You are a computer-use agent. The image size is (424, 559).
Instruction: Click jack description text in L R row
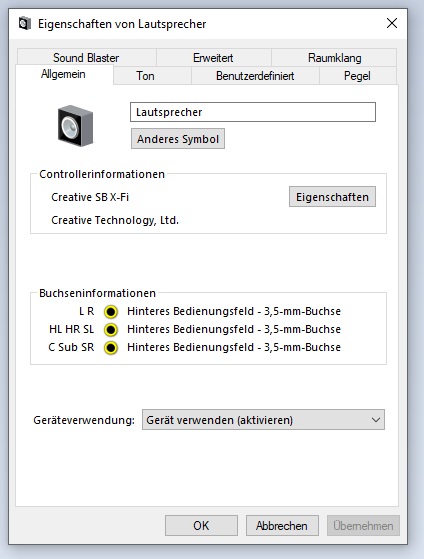point(234,312)
